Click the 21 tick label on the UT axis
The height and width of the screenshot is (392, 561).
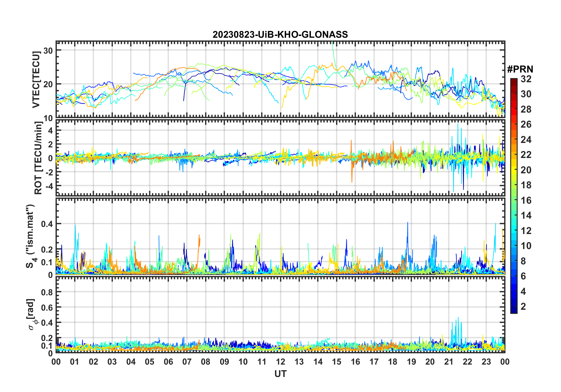coord(449,362)
